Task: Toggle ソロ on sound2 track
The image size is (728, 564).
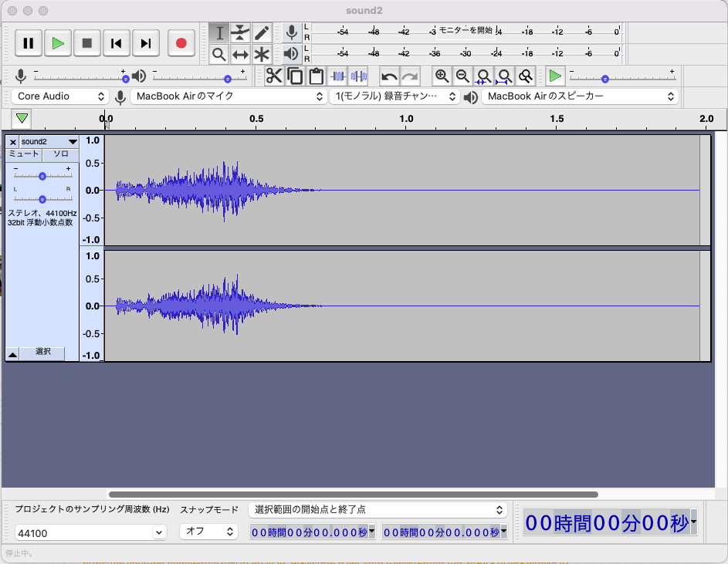Action: (60, 154)
